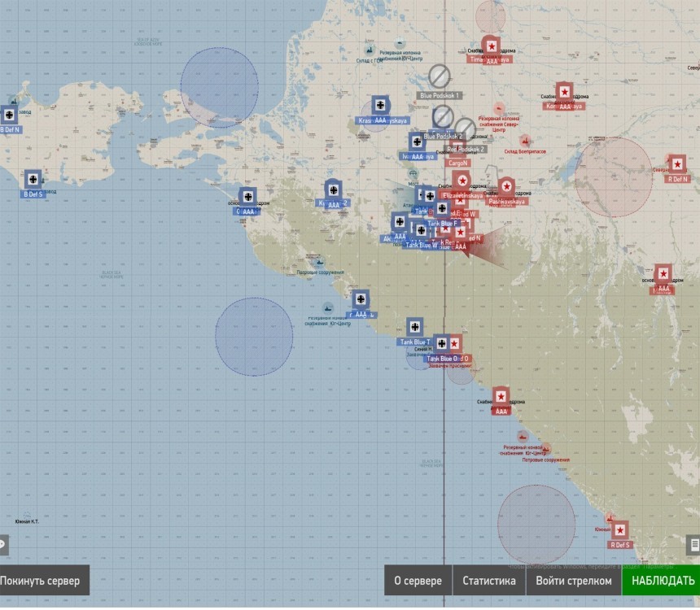Viewport: 700px width, 610px height.
Task: Open the Статистика tab
Action: coord(489,580)
